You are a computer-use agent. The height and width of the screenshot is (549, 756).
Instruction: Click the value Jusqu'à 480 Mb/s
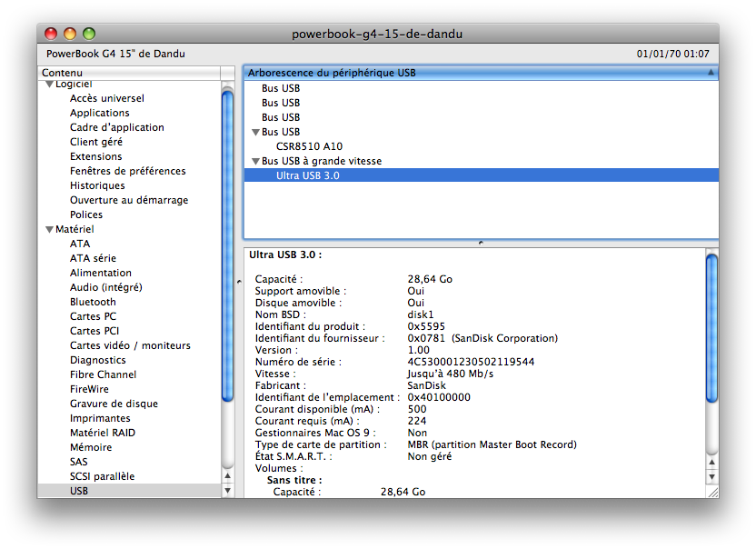451,374
